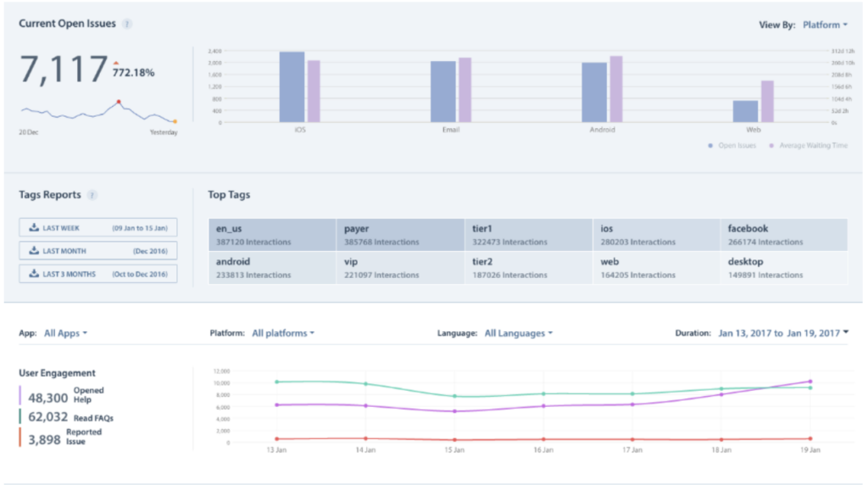
Task: Select the en_us top tag tile
Action: pos(272,235)
